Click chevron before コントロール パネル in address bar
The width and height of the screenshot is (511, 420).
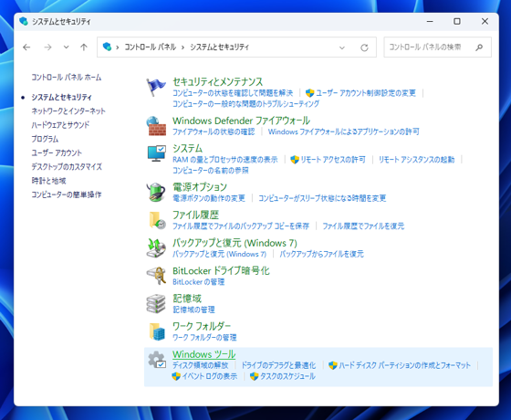118,47
